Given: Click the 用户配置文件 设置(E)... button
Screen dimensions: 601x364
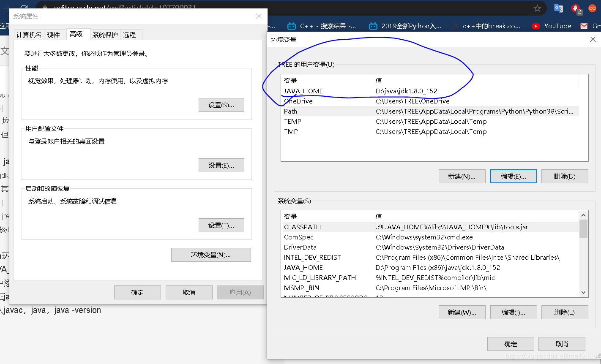Looking at the screenshot, I should (221, 166).
